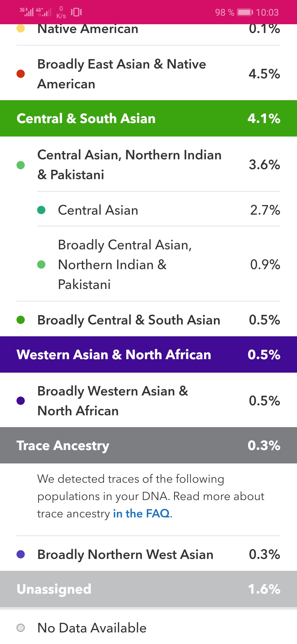The image size is (297, 644).
Task: Open Broadly Northern West Asian entry
Action: click(x=148, y=554)
